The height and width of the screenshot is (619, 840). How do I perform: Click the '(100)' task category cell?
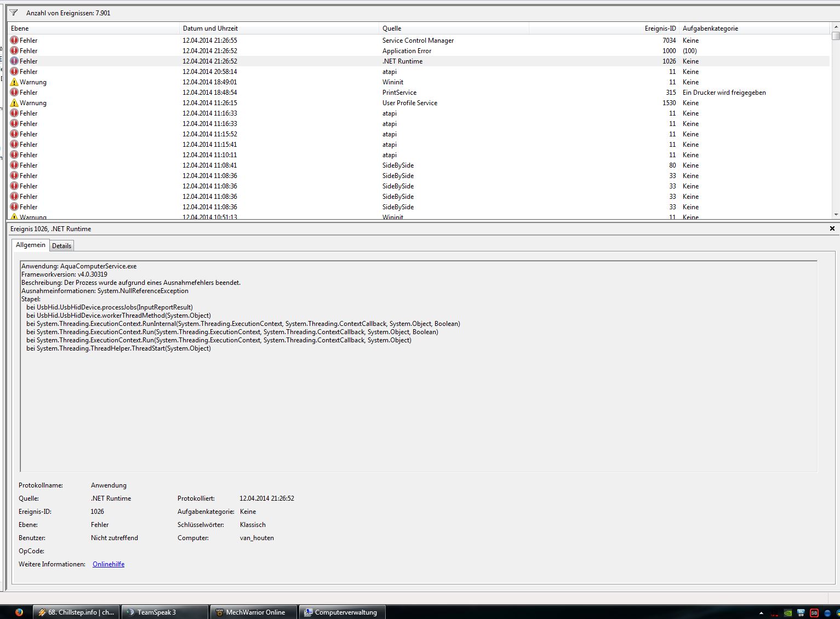coord(690,51)
